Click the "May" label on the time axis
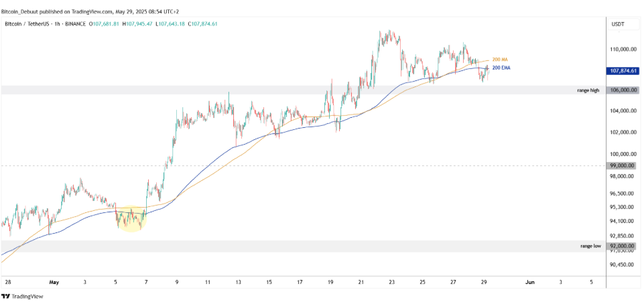 pyautogui.click(x=54, y=283)
